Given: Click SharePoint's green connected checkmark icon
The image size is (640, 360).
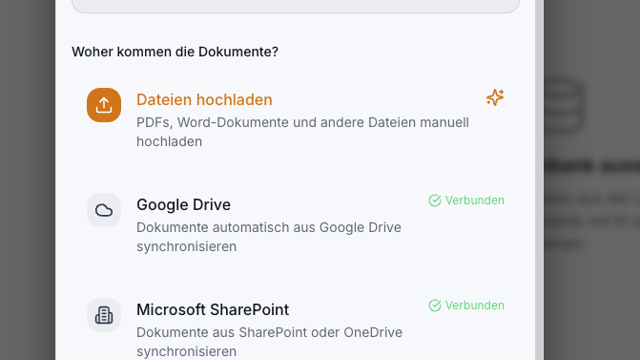Looking at the screenshot, I should click(x=435, y=305).
